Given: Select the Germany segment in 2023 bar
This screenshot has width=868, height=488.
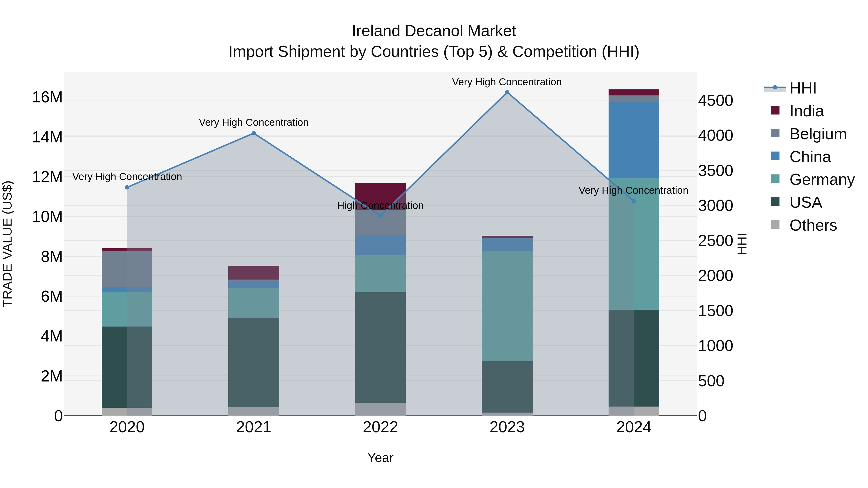Looking at the screenshot, I should pyautogui.click(x=507, y=306).
